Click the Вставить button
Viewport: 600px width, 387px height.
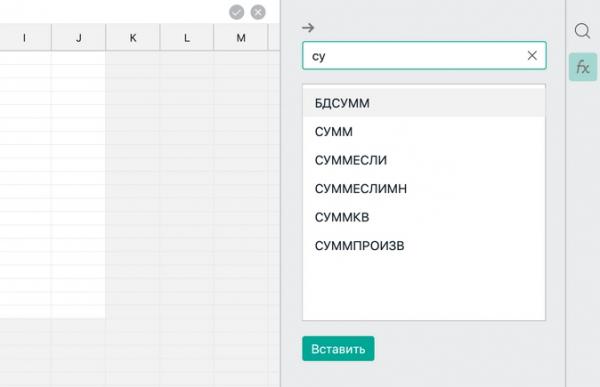pos(338,349)
